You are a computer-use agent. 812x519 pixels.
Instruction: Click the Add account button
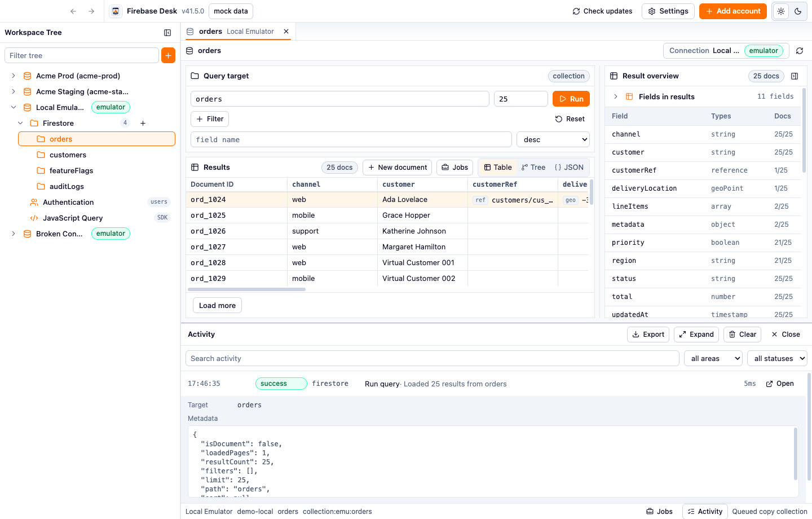[x=733, y=11]
